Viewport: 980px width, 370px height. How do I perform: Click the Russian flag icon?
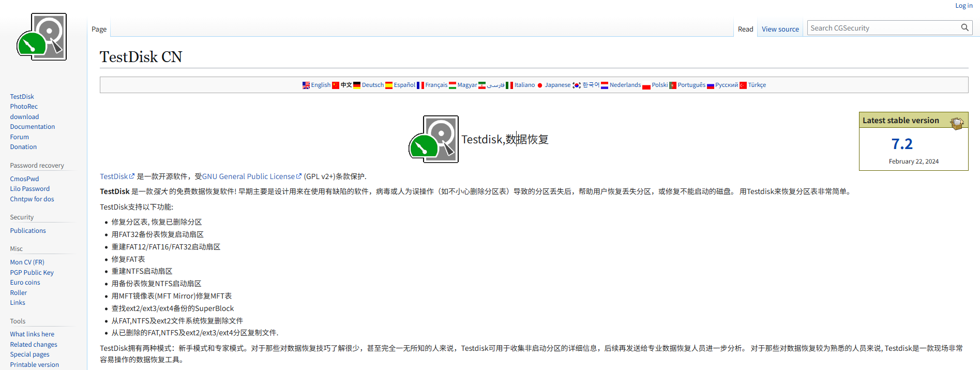click(x=711, y=85)
